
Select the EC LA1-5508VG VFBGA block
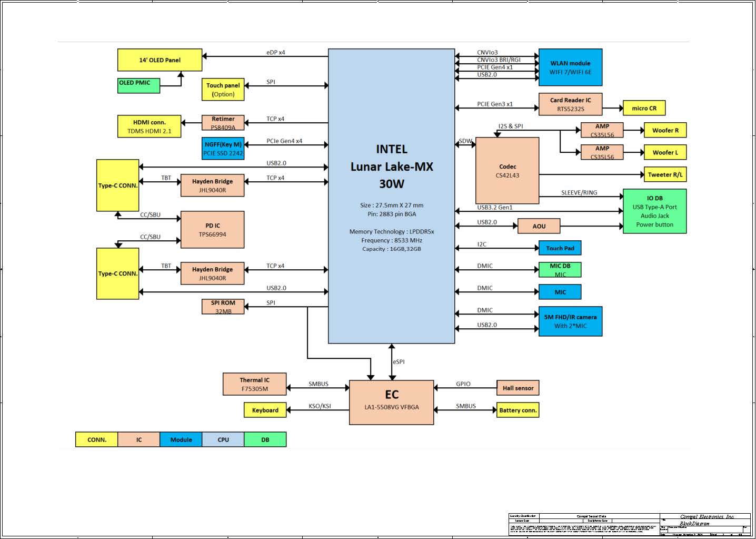click(x=392, y=403)
